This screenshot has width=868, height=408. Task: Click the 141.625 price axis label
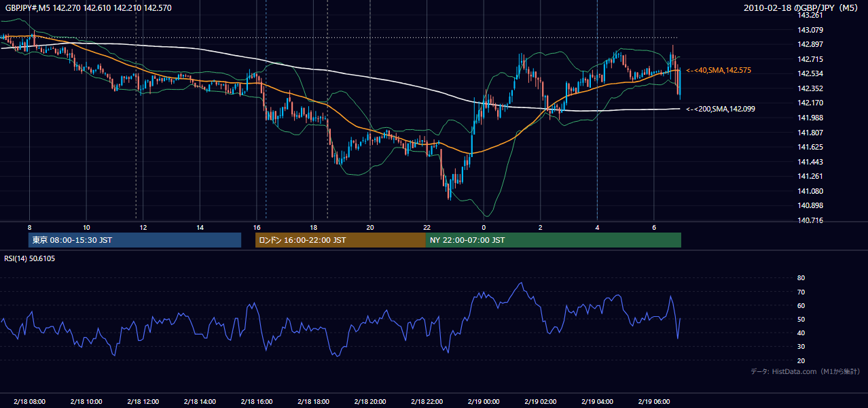tap(810, 147)
